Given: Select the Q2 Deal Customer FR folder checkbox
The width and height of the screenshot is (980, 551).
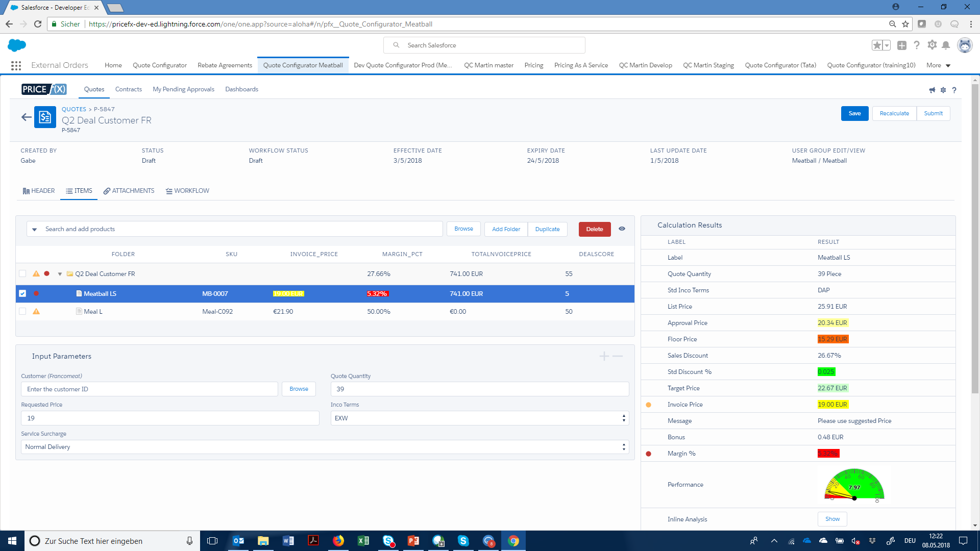Looking at the screenshot, I should 22,273.
